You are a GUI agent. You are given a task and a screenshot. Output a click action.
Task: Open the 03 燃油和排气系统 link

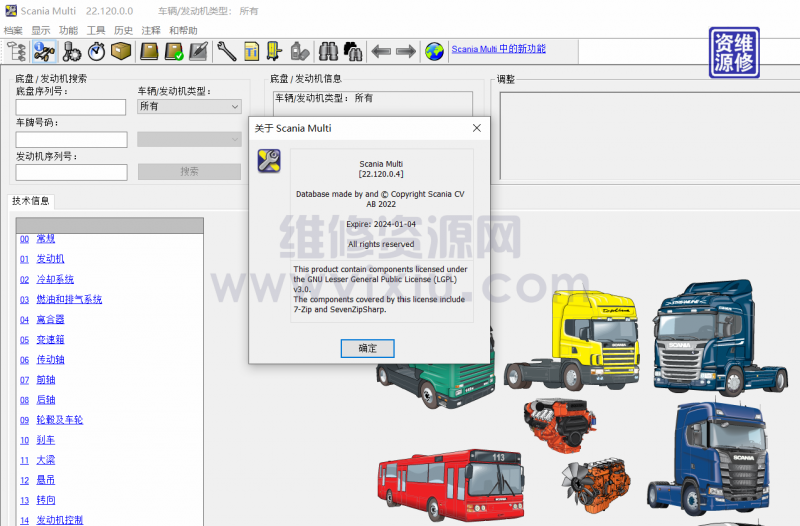pyautogui.click(x=61, y=299)
